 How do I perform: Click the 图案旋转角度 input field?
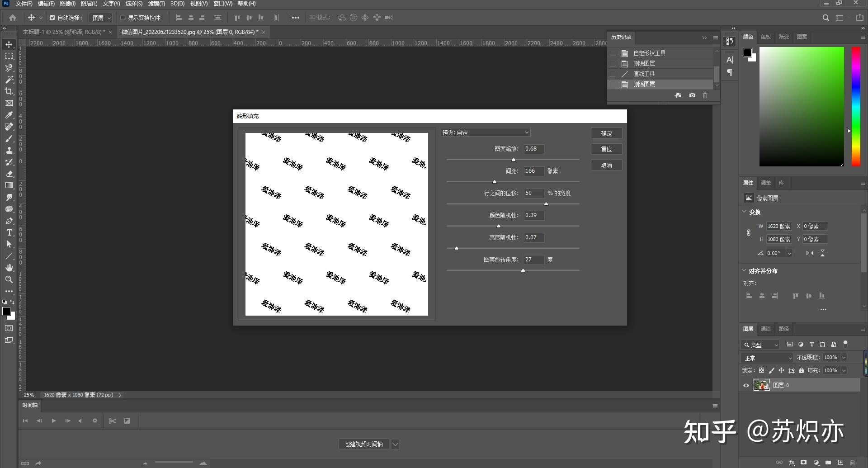pos(534,260)
